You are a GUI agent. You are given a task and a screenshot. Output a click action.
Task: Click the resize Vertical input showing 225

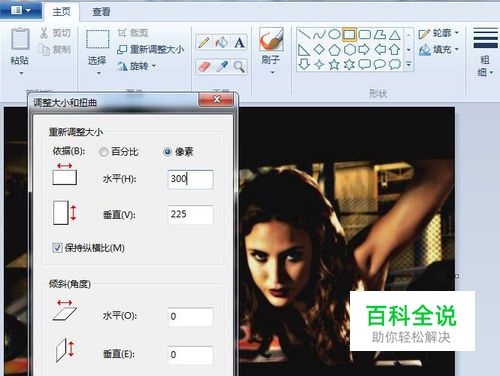(190, 214)
